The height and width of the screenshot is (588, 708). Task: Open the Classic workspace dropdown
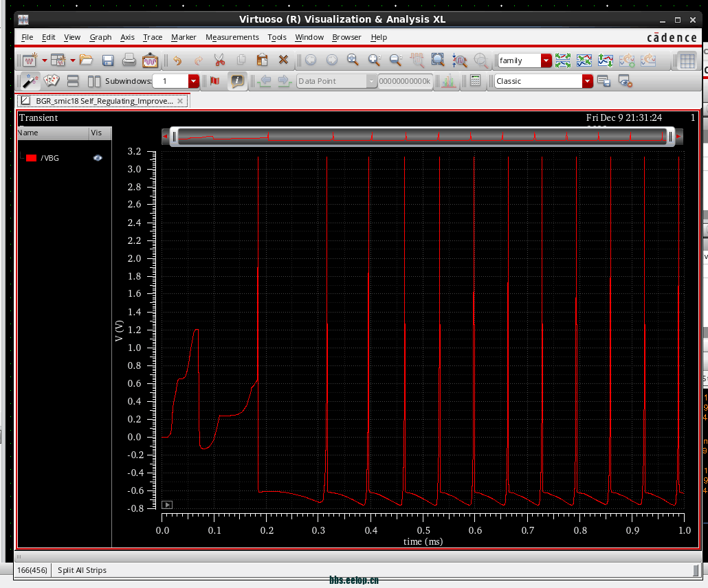[x=588, y=81]
